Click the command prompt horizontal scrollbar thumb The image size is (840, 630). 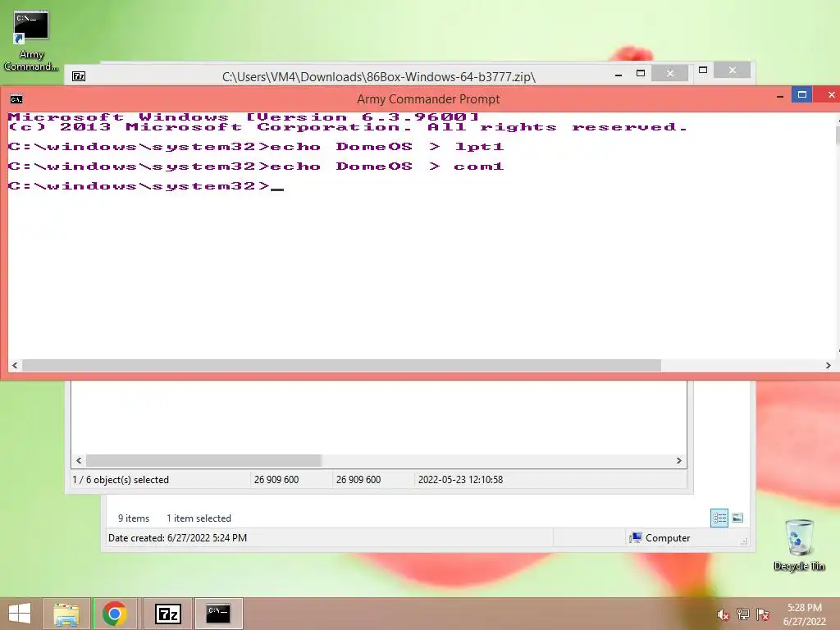coord(341,365)
